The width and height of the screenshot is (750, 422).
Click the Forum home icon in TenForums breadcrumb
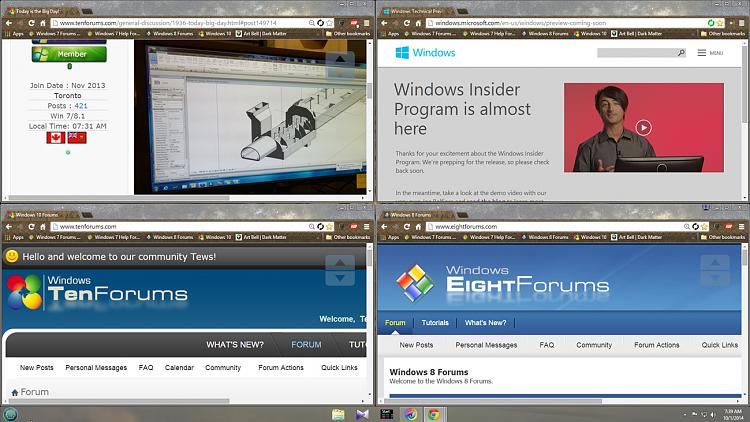pyautogui.click(x=15, y=392)
